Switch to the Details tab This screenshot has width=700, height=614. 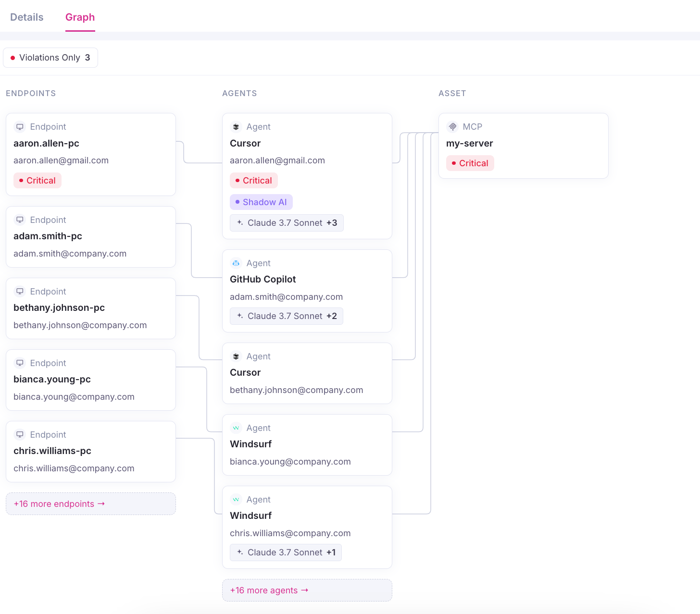pos(27,17)
